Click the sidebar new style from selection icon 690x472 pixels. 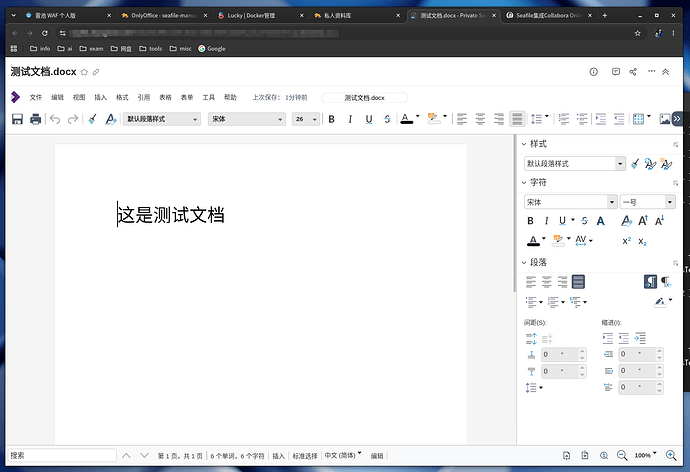(666, 164)
